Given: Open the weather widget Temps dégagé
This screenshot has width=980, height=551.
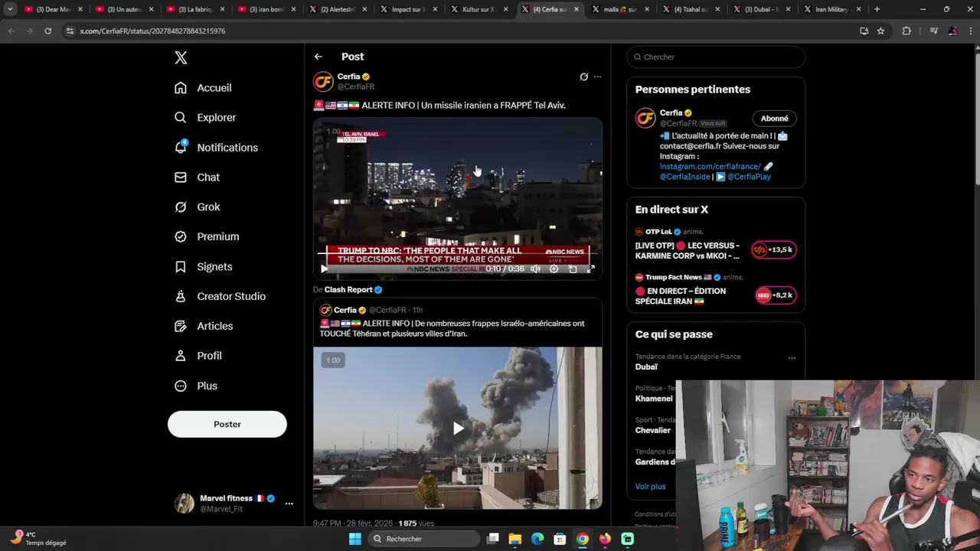Looking at the screenshot, I should (38, 539).
